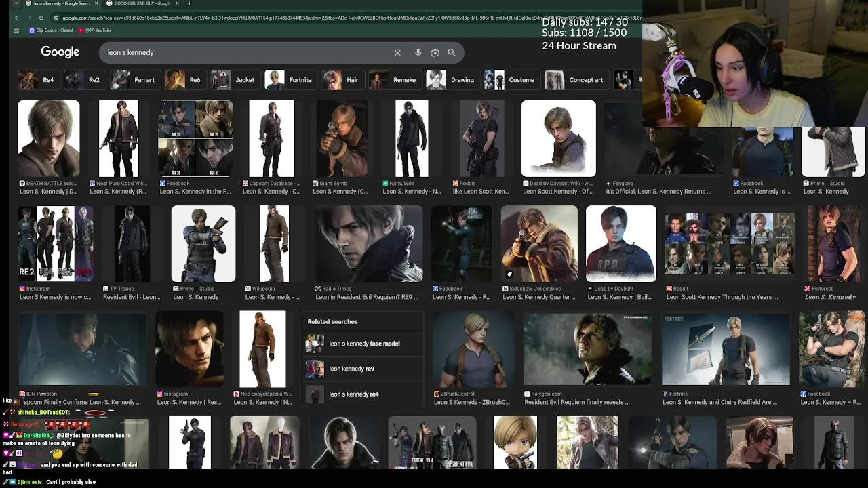Switch to 'GOOD GIRL BAD GUY' tab
This screenshot has height=488, width=868.
(x=142, y=3)
